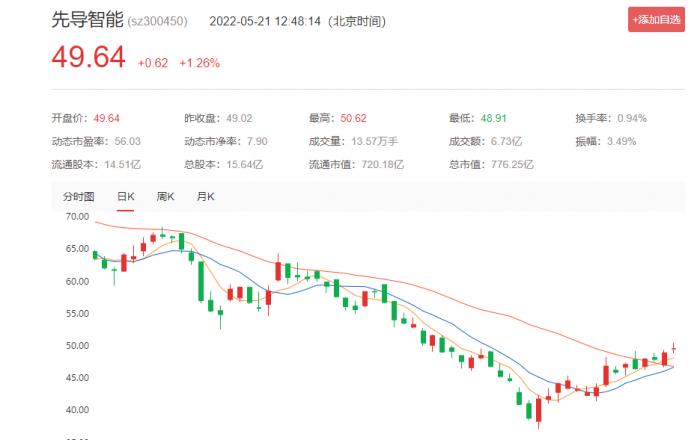700x440 pixels.
Task: Click the 70.00 y-axis label
Action: (77, 216)
